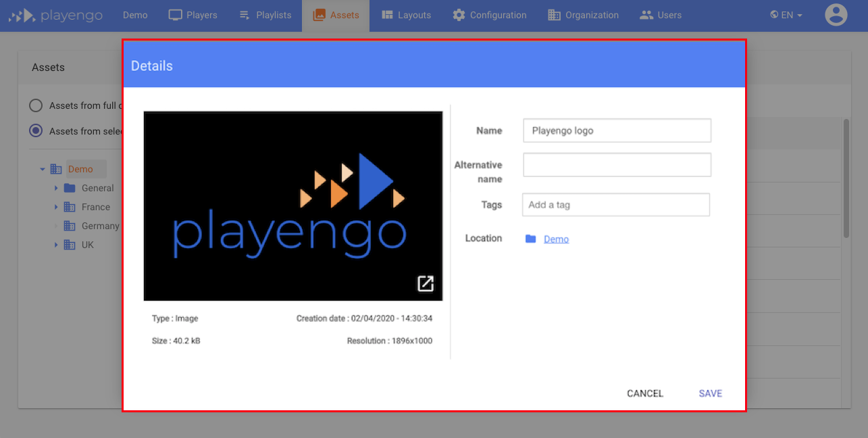Expand the UK tree node
This screenshot has height=438, width=868.
tap(56, 245)
